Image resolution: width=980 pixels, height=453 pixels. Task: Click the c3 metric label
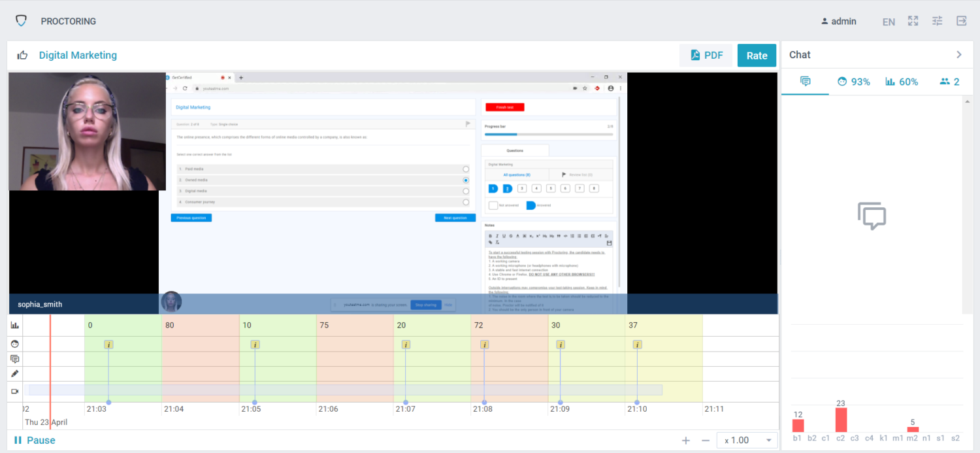coord(855,438)
